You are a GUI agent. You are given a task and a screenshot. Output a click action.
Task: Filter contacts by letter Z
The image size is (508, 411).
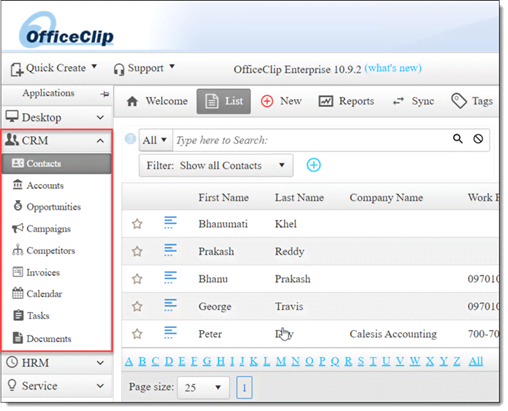pos(456,361)
